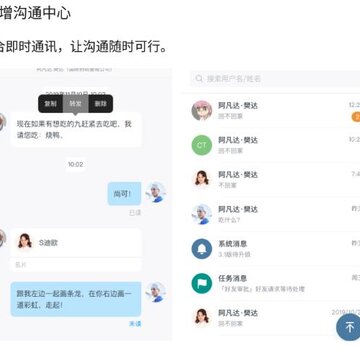This screenshot has width=360, height=360.
Task: Click the chef avatar next to the 尚可! bubble
Action: [156, 192]
